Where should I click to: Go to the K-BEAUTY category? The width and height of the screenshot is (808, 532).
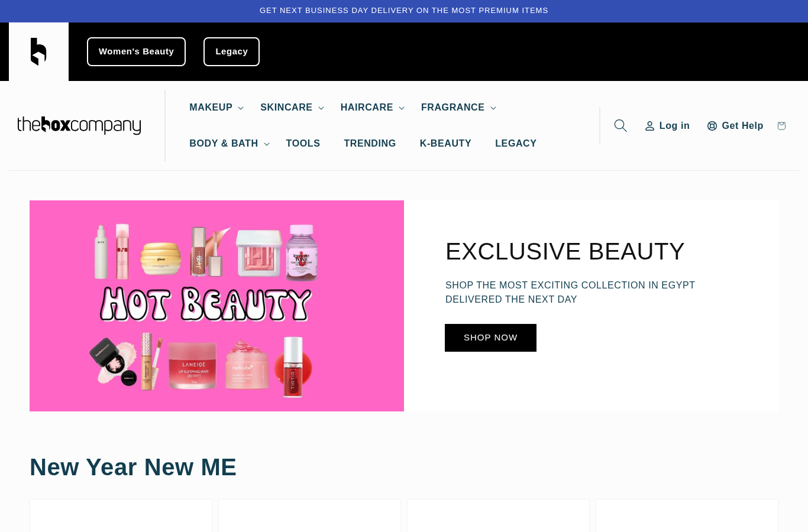[x=445, y=144]
